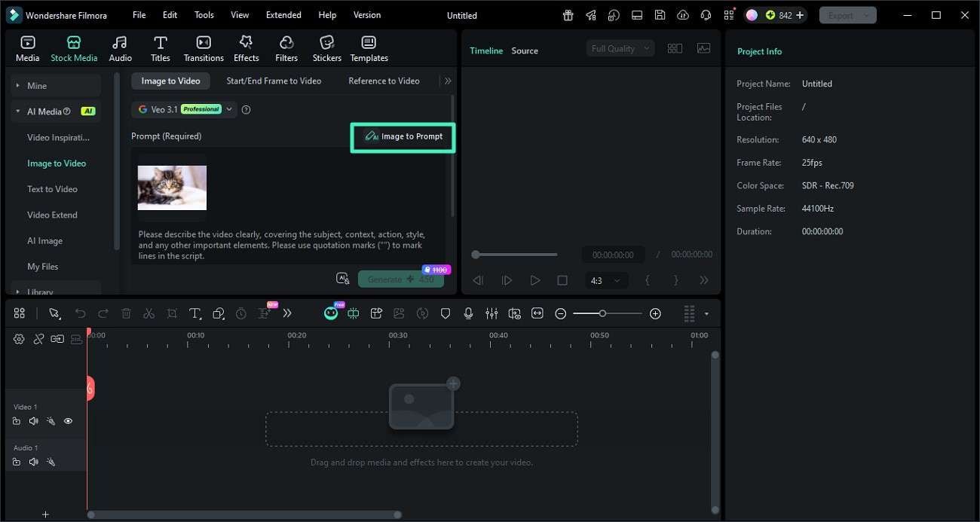Toggle auto ripple link icon above tracks
The image size is (980, 522).
coord(57,339)
